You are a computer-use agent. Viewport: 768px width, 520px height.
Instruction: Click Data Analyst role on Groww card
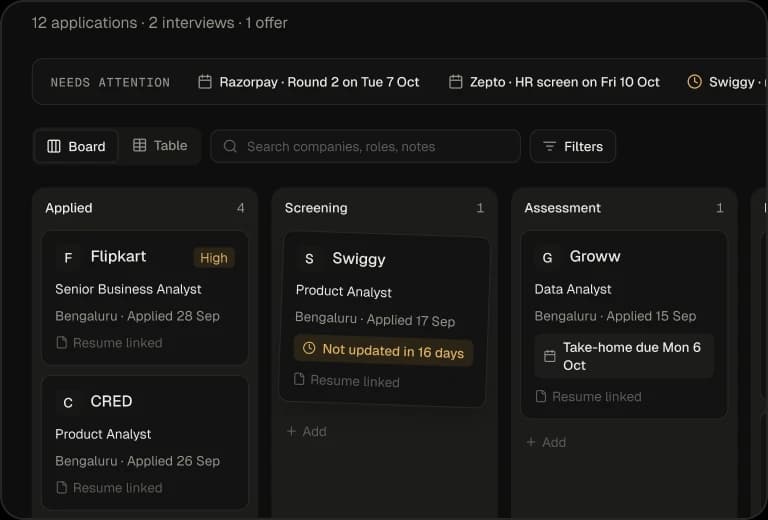tap(573, 289)
